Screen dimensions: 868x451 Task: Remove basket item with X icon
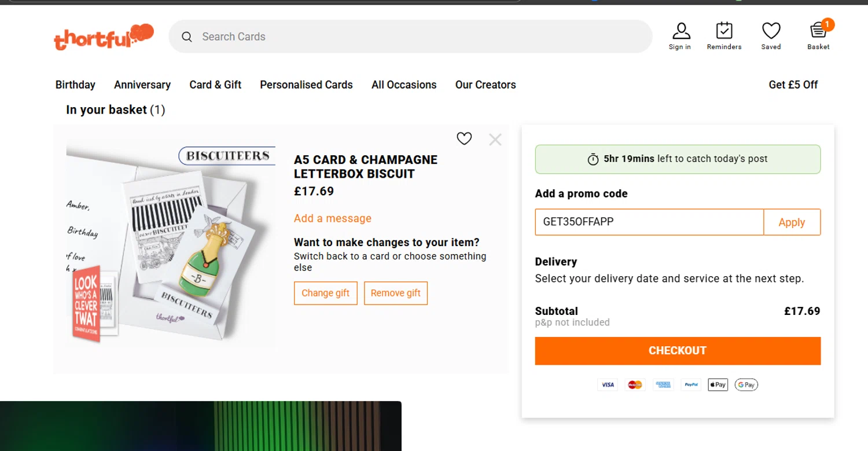pos(495,139)
